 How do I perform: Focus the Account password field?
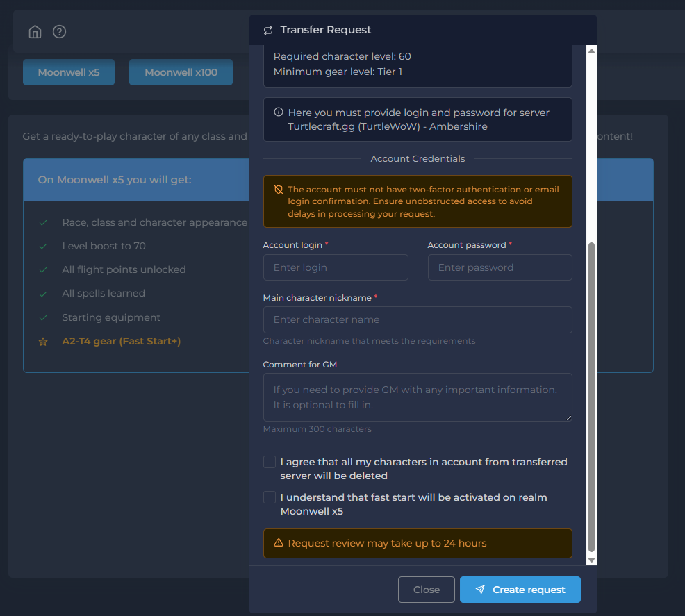point(500,267)
